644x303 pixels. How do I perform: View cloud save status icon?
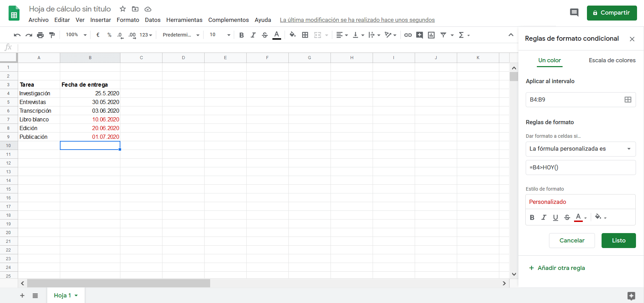(148, 9)
